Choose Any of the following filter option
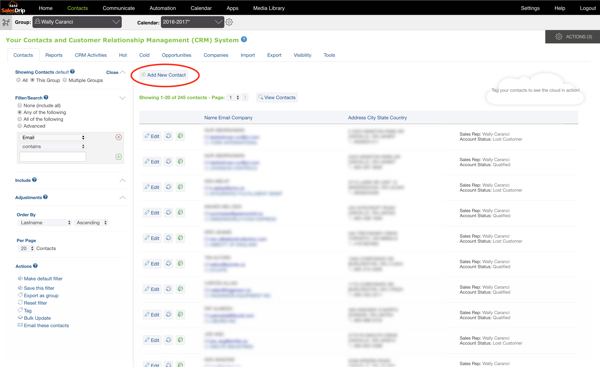Screen dimensions: 600x367 click(20, 112)
